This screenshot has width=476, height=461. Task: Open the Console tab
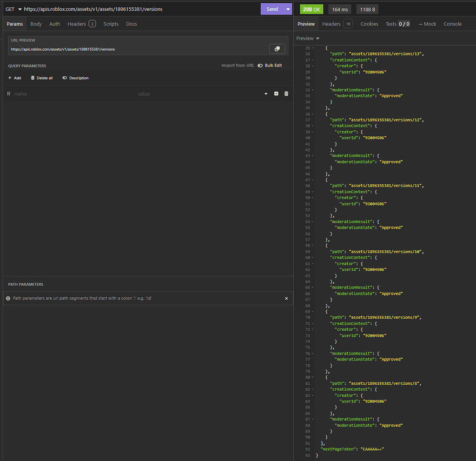click(x=452, y=24)
